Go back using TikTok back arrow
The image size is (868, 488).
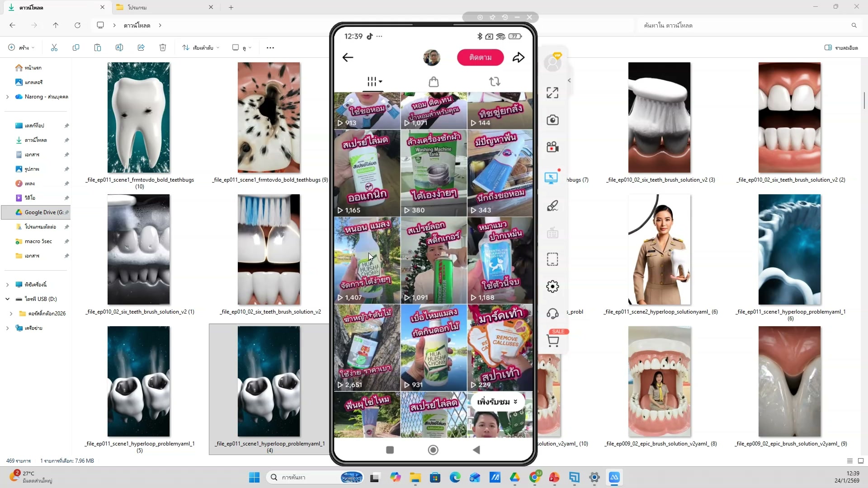tap(348, 57)
